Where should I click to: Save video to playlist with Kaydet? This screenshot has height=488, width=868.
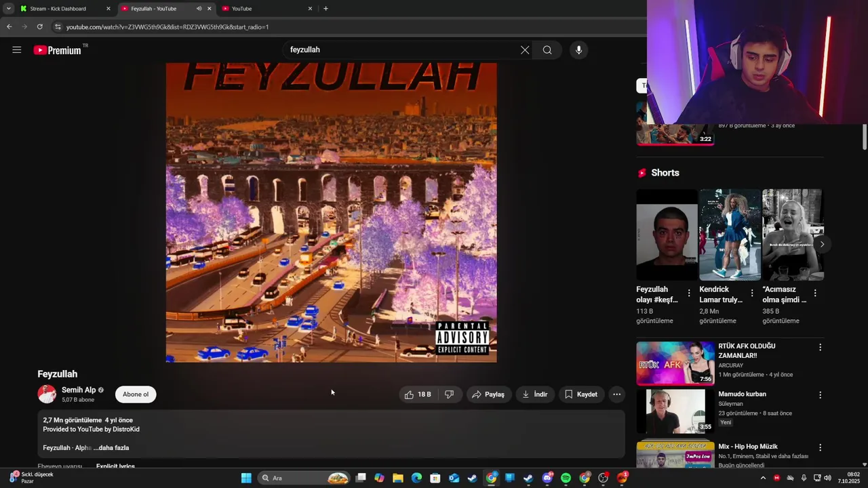click(581, 394)
